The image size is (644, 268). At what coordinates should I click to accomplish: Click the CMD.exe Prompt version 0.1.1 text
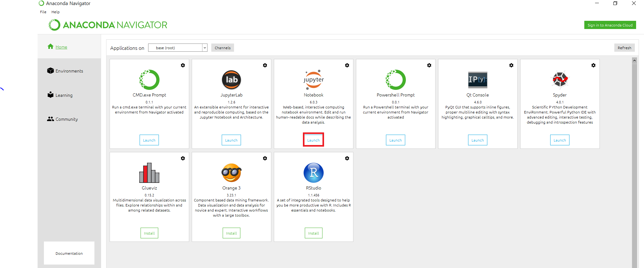(149, 102)
